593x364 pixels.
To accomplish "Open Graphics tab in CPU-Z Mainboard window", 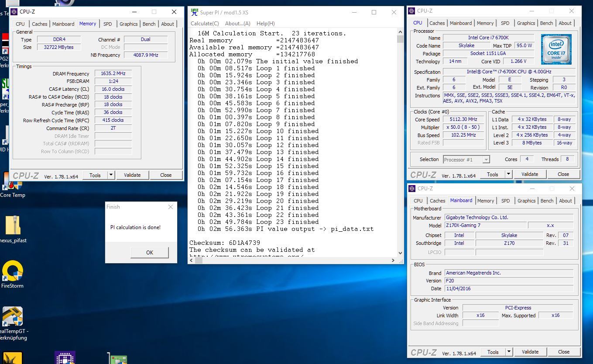I will click(526, 201).
